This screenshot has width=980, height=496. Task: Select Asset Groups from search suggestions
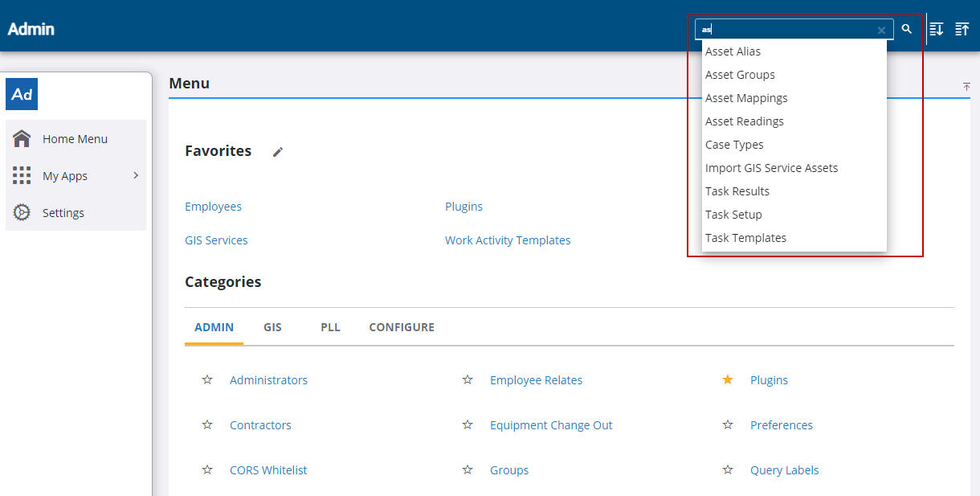pyautogui.click(x=740, y=74)
